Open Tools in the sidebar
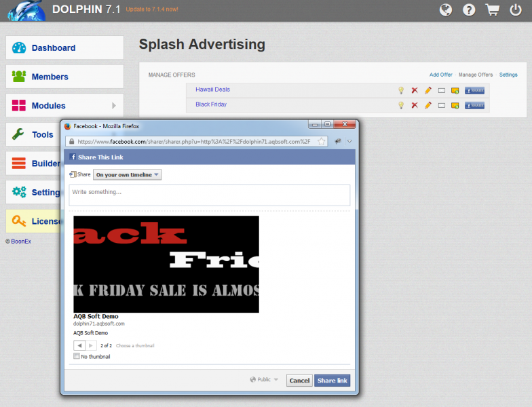 pos(33,134)
